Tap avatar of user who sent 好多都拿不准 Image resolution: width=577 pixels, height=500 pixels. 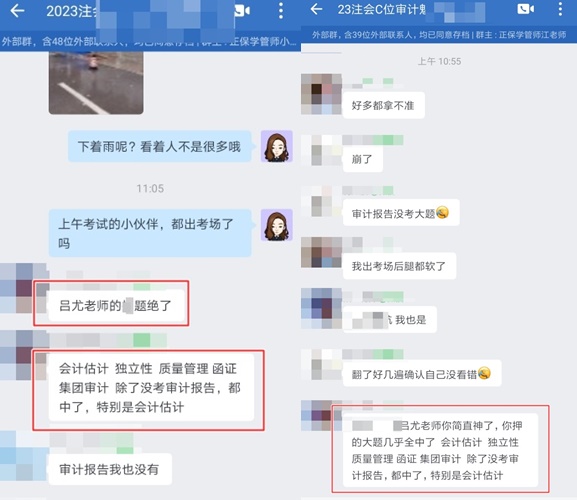point(321,94)
